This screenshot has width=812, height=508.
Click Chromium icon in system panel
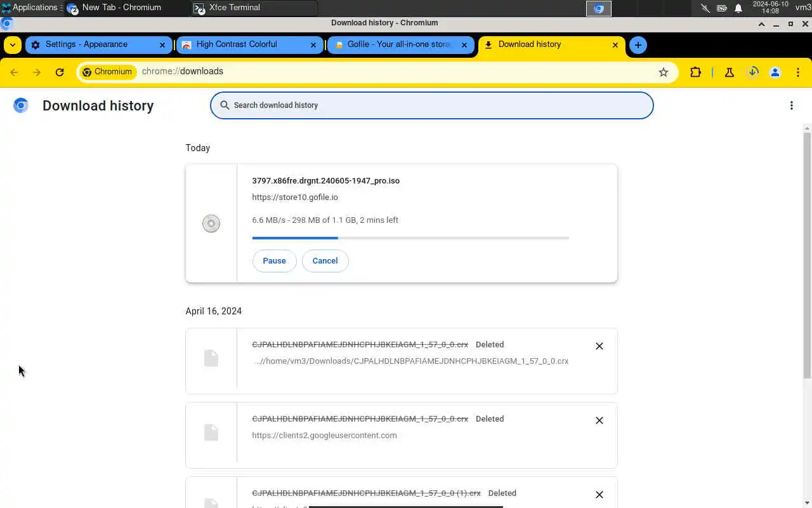[x=598, y=8]
